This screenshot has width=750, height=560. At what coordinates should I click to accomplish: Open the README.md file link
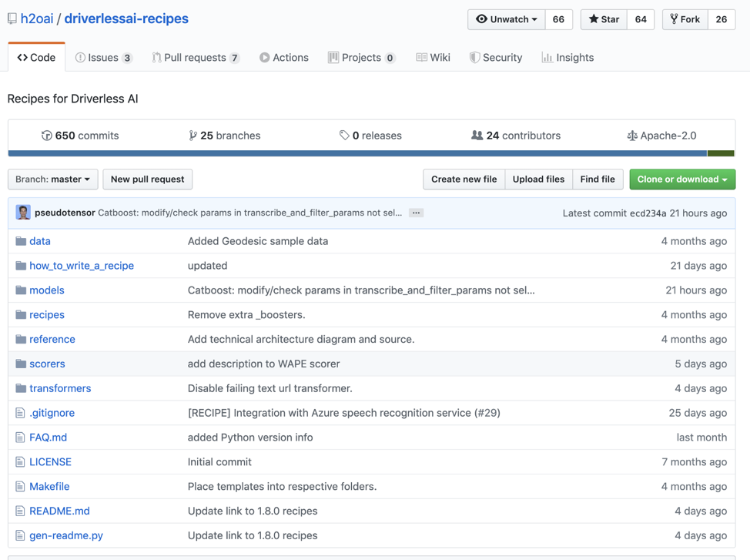click(59, 511)
